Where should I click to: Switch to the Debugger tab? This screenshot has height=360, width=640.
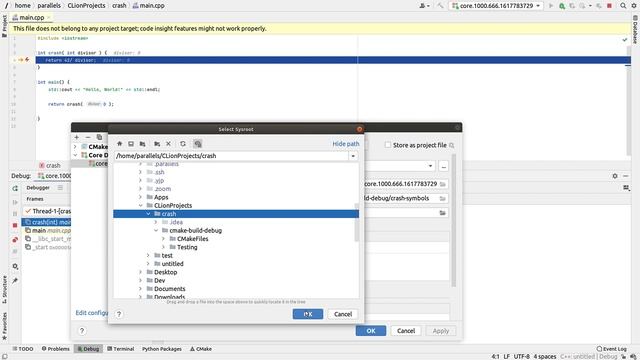[x=38, y=188]
